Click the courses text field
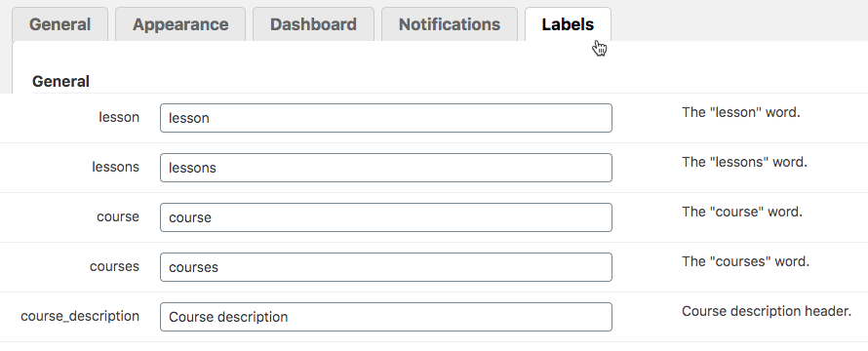 tap(386, 267)
